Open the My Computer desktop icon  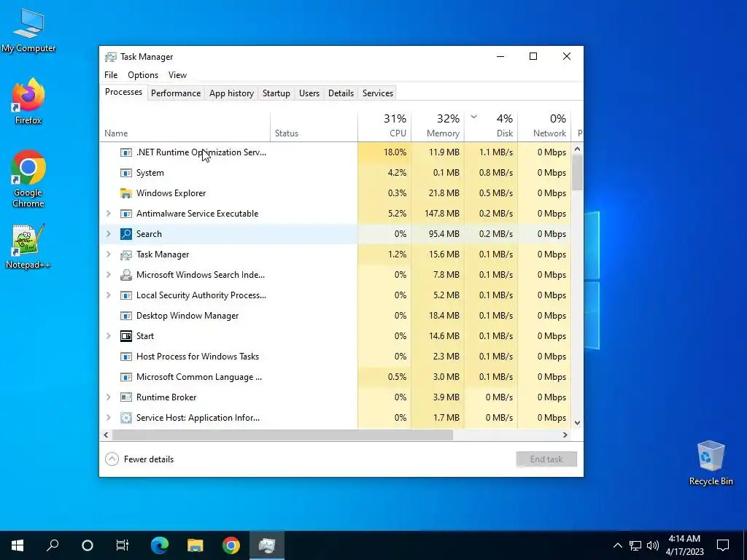point(28,31)
